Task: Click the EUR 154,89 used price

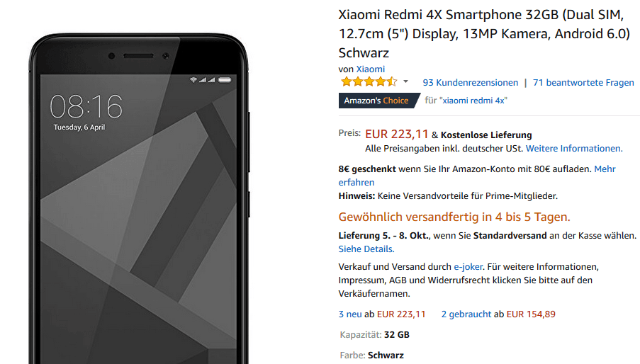Action: coord(531,314)
